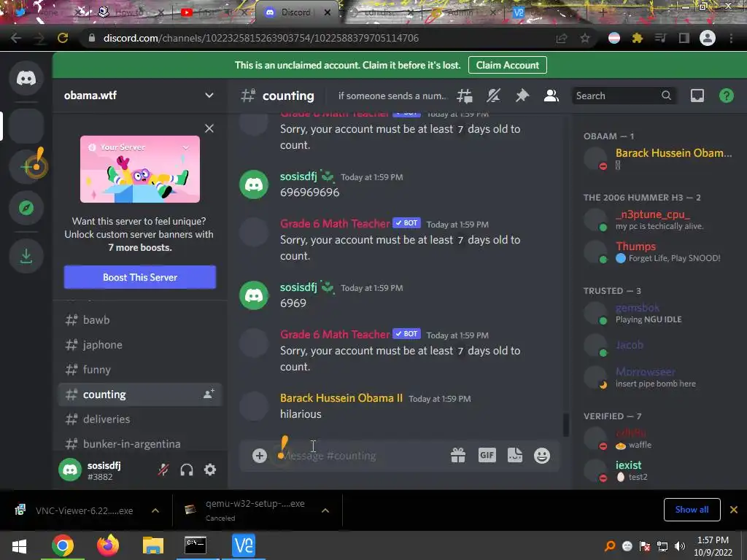Click Barack Hussein Obama member entry
The height and width of the screenshot is (560, 747).
[x=659, y=158]
